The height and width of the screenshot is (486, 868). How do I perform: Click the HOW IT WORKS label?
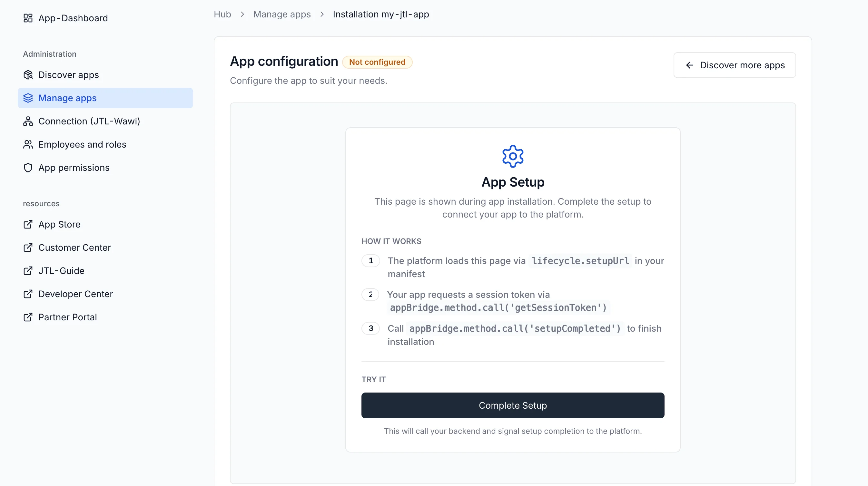[391, 241]
